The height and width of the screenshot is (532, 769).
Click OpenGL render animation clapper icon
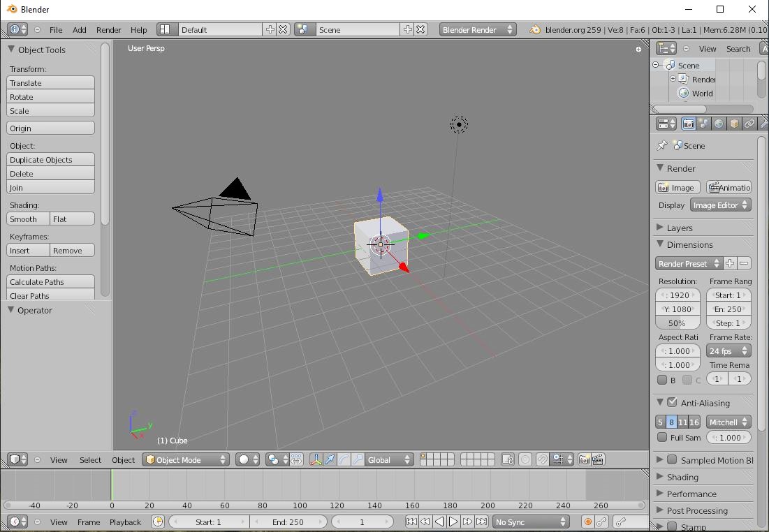click(598, 459)
